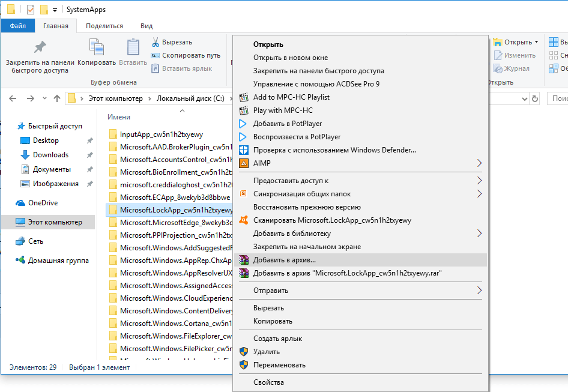Viewport: 568px width, 392px height.
Task: Click the Avast scan icon
Action: click(x=244, y=220)
